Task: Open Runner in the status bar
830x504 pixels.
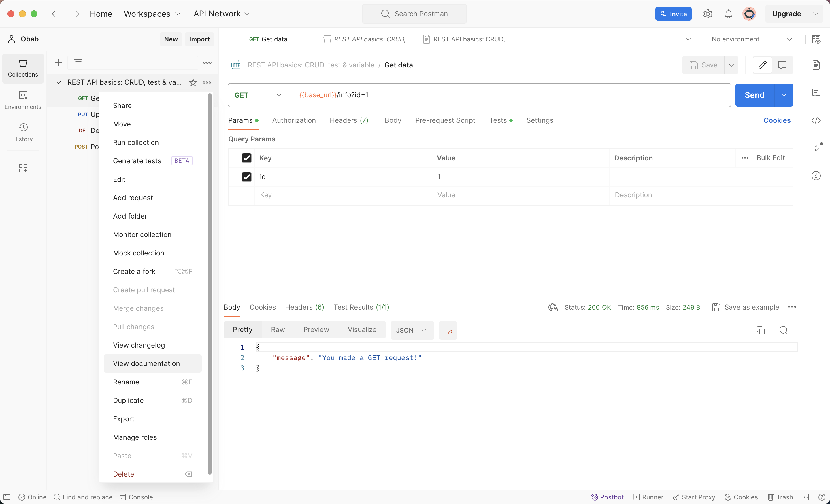Action: tap(648, 497)
